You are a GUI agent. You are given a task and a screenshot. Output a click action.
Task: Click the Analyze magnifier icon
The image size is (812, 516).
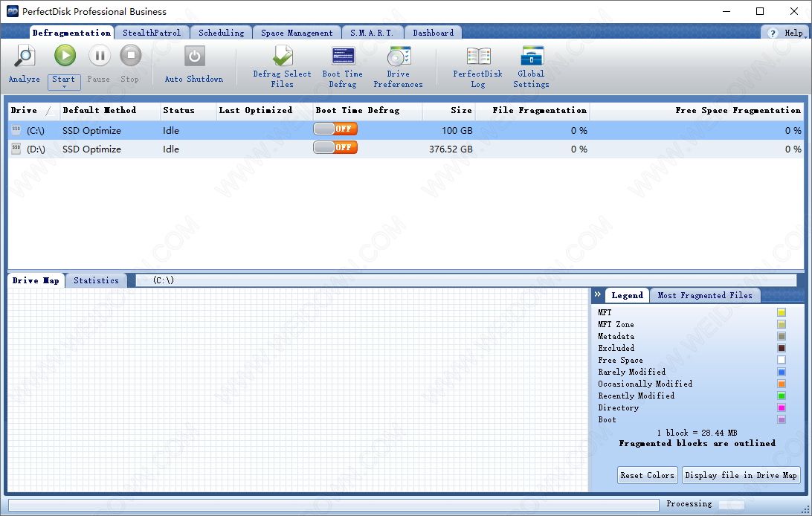tap(25, 57)
